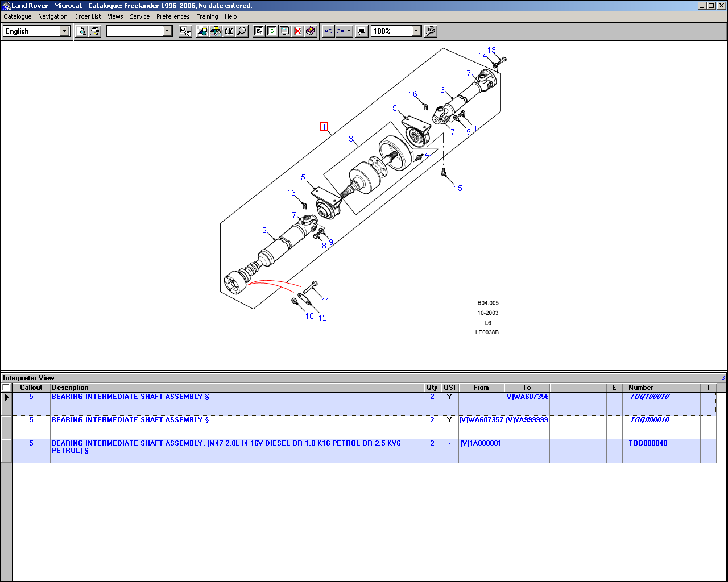Click the magnifying glass search icon
Image resolution: width=728 pixels, height=582 pixels.
point(242,31)
